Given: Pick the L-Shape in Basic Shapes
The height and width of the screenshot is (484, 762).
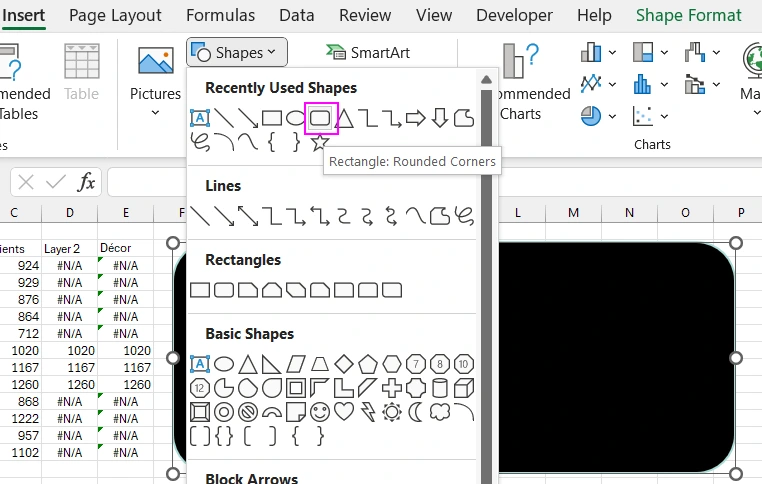Looking at the screenshot, I should (344, 388).
